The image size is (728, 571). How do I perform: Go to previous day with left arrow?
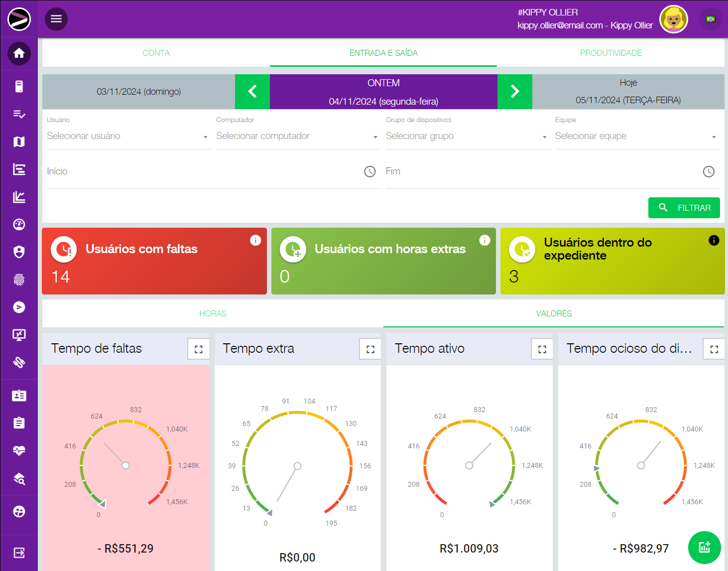click(x=252, y=92)
